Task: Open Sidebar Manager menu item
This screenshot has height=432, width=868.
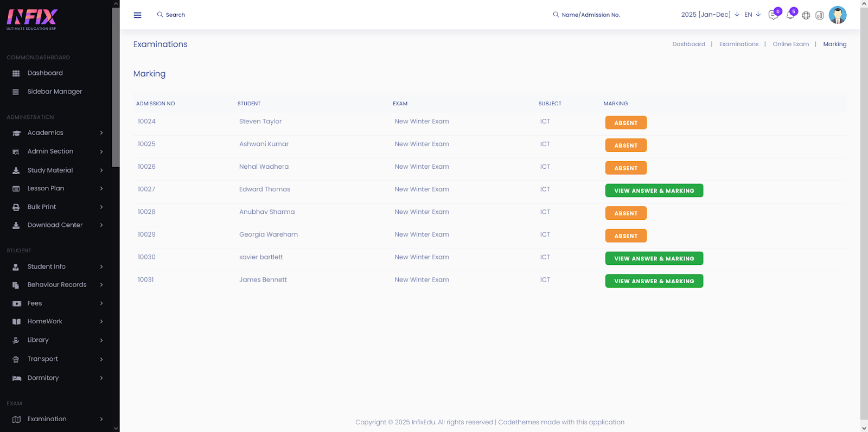Action: coord(54,92)
